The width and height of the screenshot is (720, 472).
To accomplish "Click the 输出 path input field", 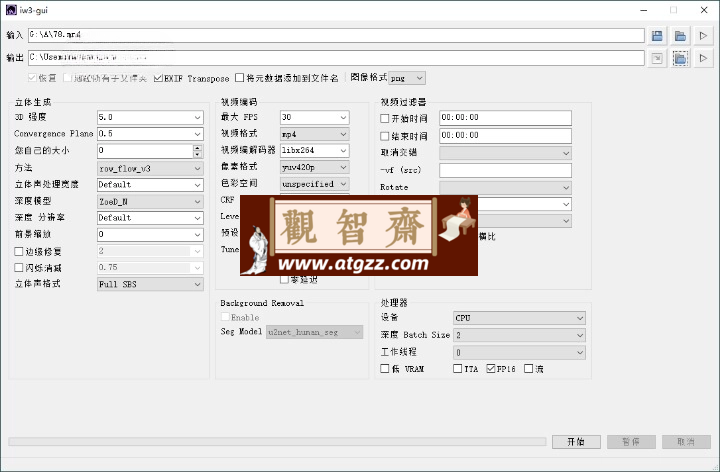I will click(x=336, y=58).
